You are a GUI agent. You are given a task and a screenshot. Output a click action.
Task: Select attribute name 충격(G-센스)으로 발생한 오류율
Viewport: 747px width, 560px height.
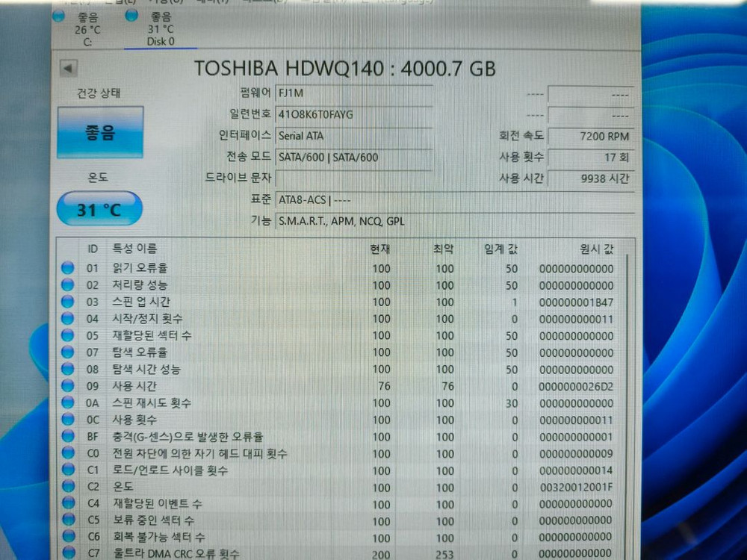point(187,436)
